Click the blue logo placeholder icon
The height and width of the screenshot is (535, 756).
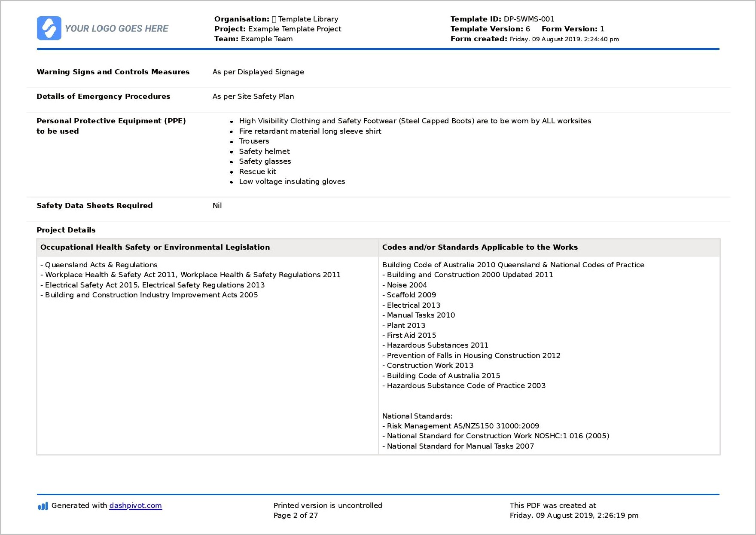pos(49,28)
